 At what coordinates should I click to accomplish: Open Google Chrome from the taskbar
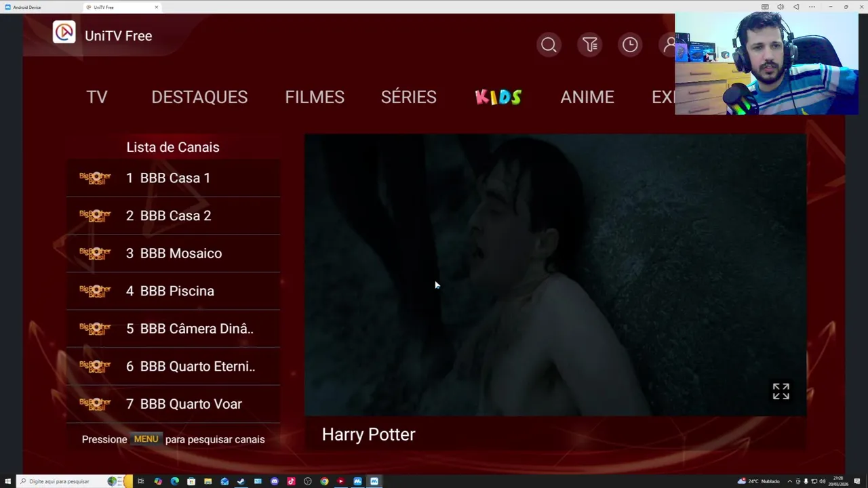pos(324,481)
